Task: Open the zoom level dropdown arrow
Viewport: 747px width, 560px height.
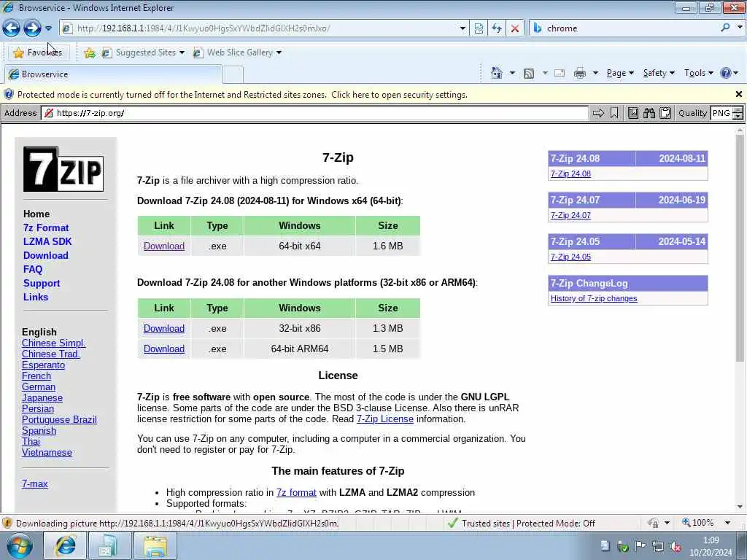Action: [727, 523]
